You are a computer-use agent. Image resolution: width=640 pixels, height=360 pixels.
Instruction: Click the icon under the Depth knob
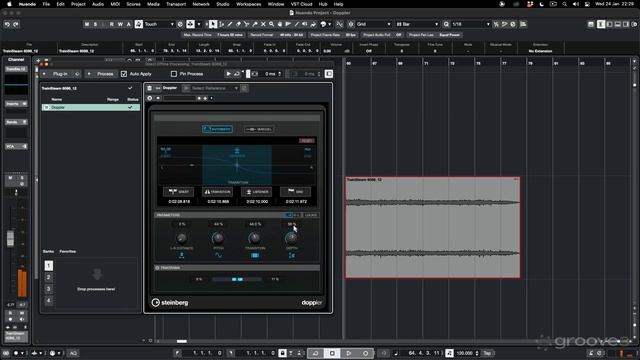[291, 256]
